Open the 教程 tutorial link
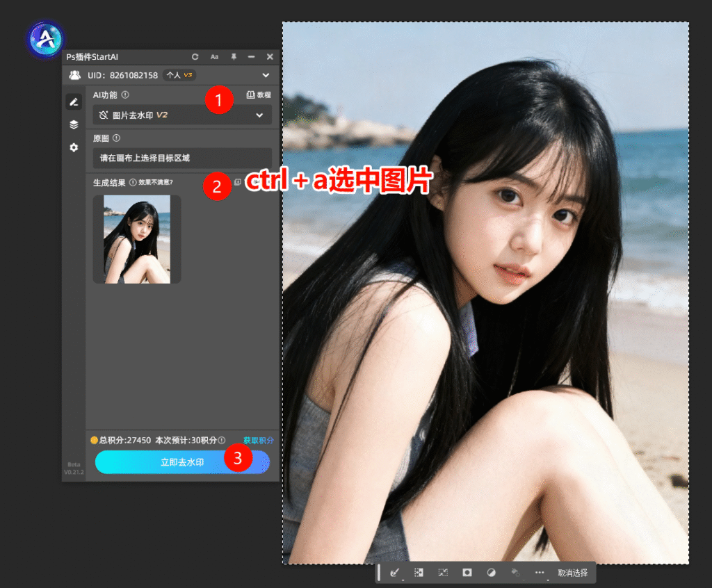 259,95
